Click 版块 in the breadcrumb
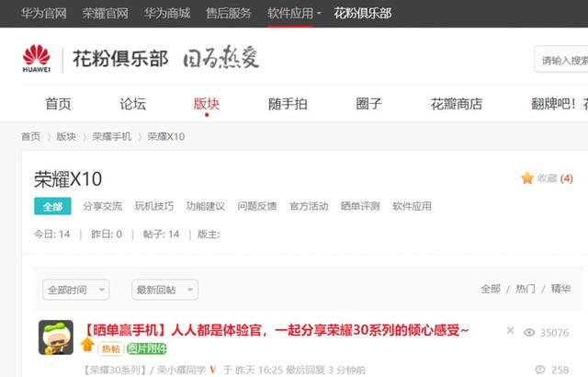This screenshot has width=588, height=377. coord(66,136)
